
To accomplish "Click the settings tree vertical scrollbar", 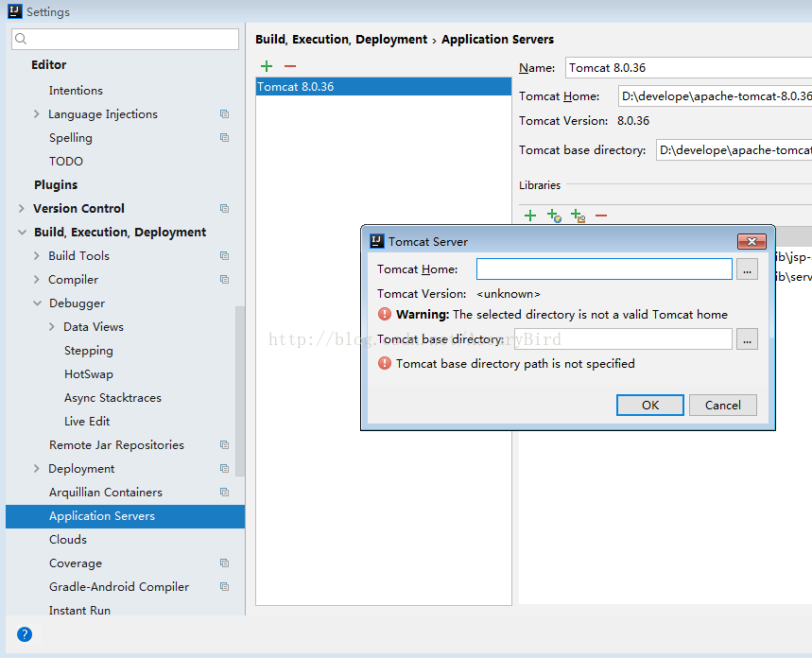I will (240, 391).
